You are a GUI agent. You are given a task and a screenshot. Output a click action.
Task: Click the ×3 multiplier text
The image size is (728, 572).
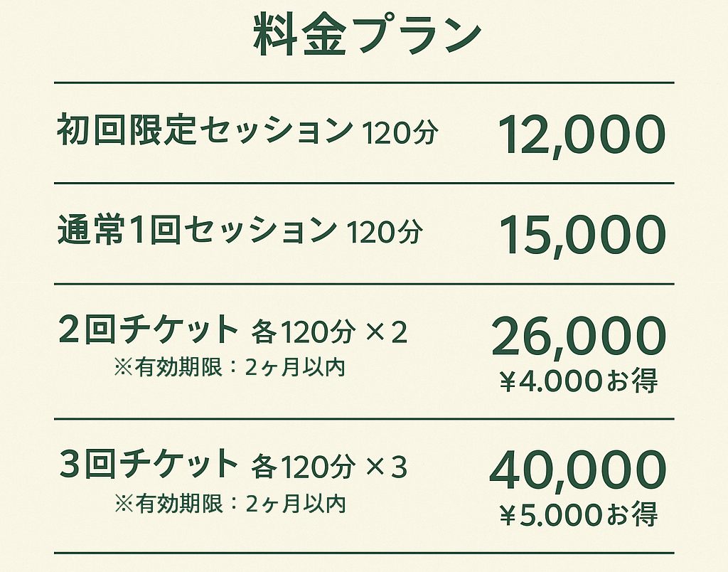tap(387, 467)
